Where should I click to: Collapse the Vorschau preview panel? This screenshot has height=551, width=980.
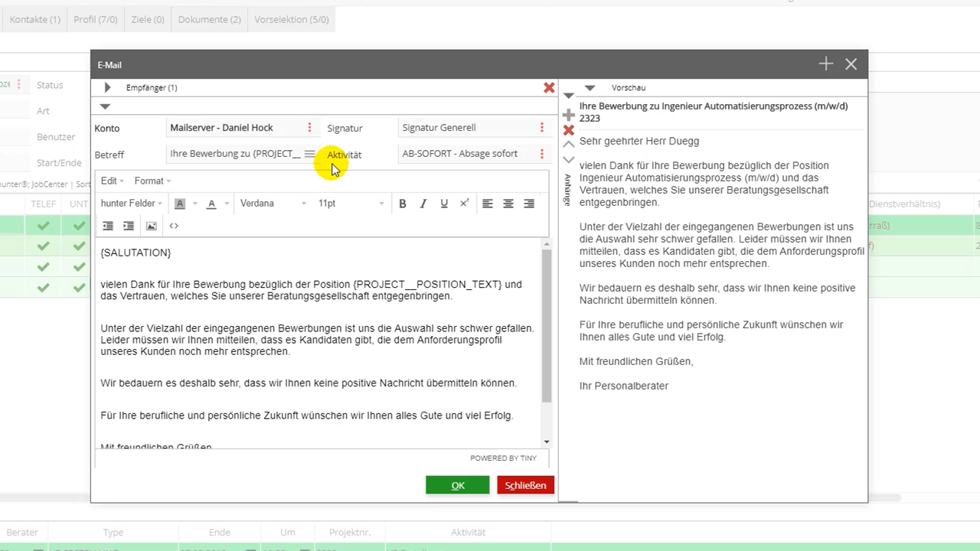pyautogui.click(x=590, y=88)
